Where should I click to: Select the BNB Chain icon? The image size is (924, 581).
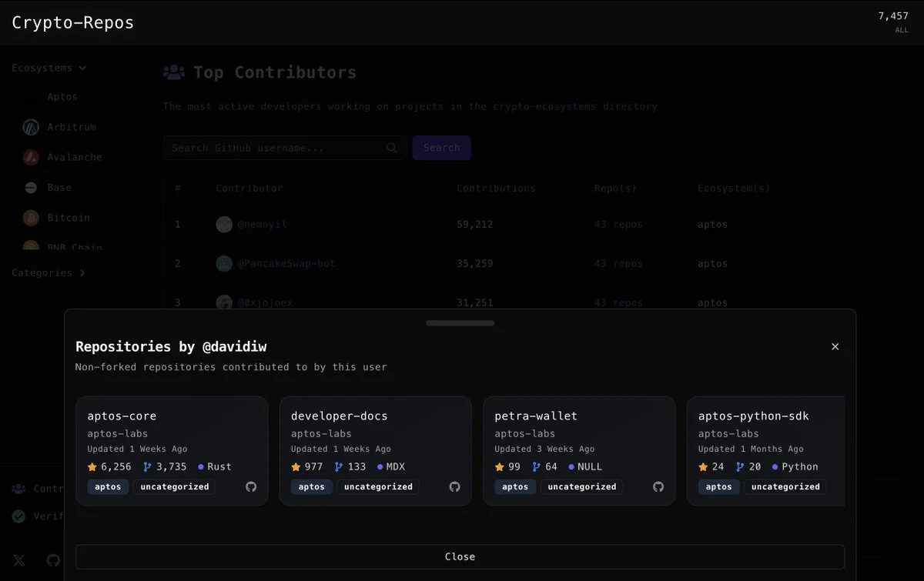pyautogui.click(x=31, y=246)
